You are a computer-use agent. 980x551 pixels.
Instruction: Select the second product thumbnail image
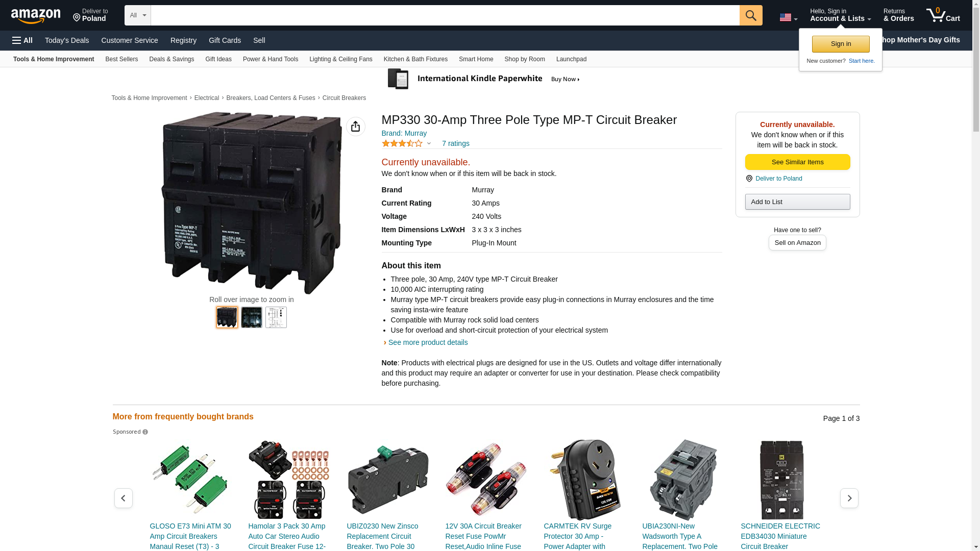tap(251, 317)
